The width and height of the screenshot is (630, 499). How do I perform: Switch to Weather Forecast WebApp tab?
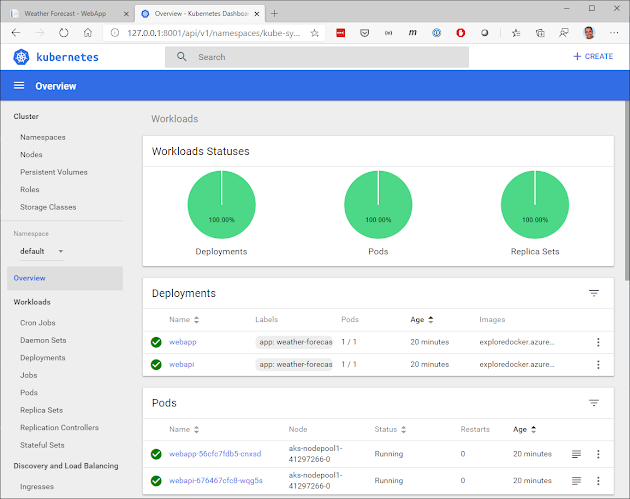[x=65, y=12]
